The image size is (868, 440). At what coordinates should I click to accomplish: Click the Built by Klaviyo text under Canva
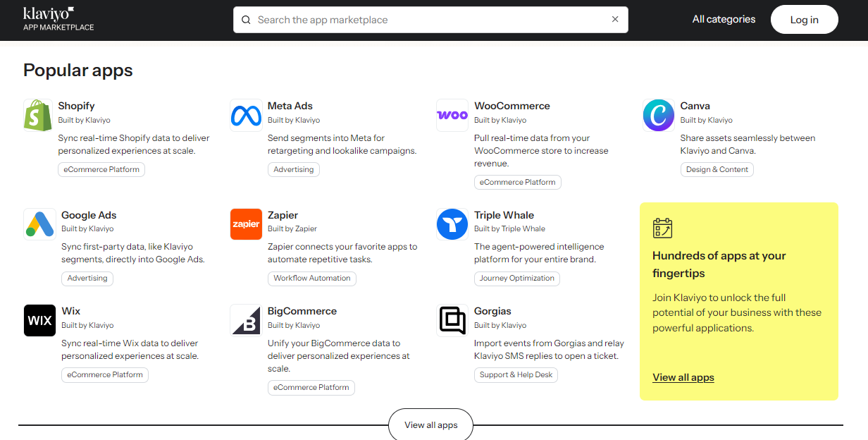point(706,120)
